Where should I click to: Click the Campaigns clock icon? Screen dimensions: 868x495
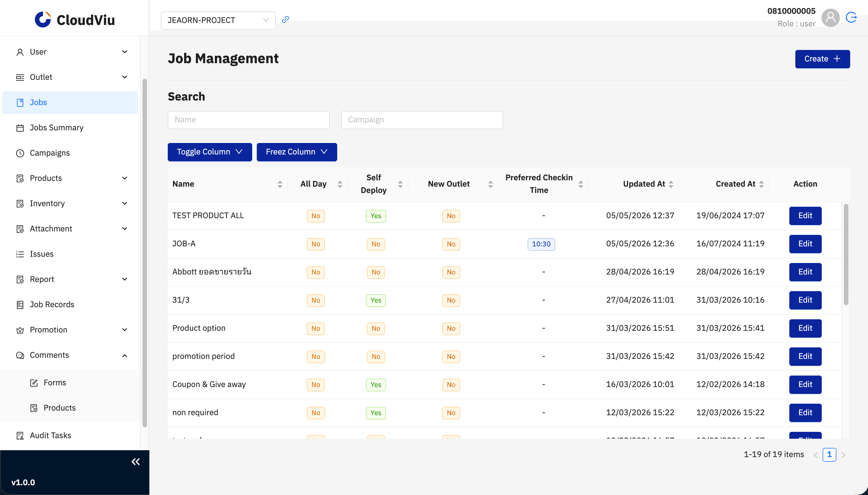tap(20, 153)
